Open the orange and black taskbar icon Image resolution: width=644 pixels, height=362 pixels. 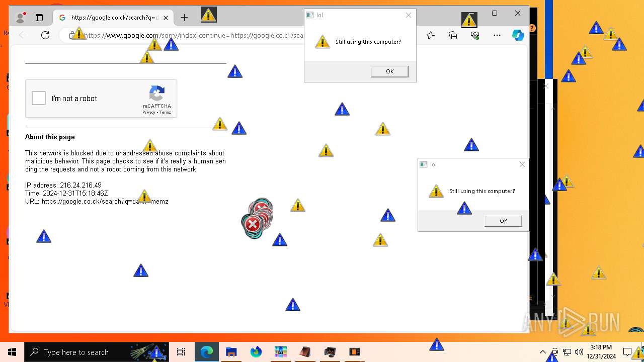(355, 352)
